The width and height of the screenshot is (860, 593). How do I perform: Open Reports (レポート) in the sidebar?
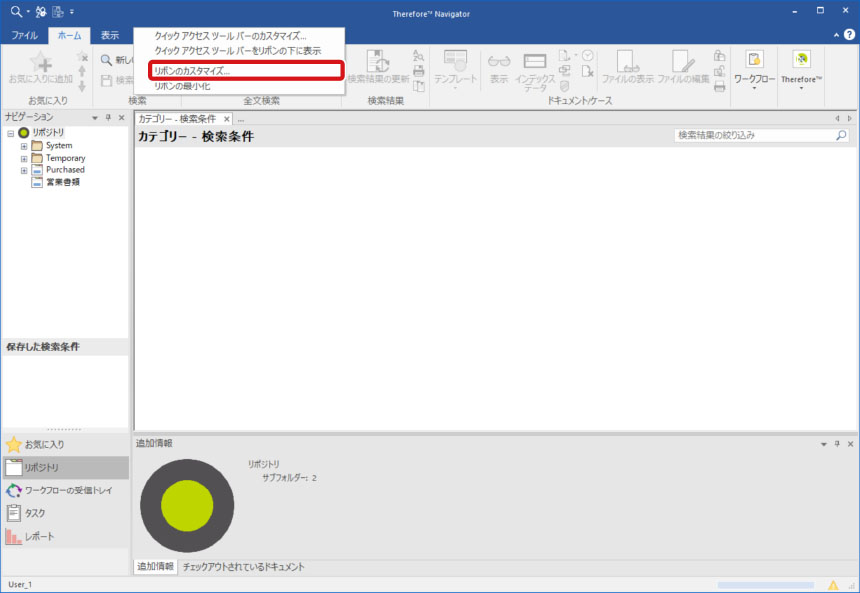click(39, 537)
